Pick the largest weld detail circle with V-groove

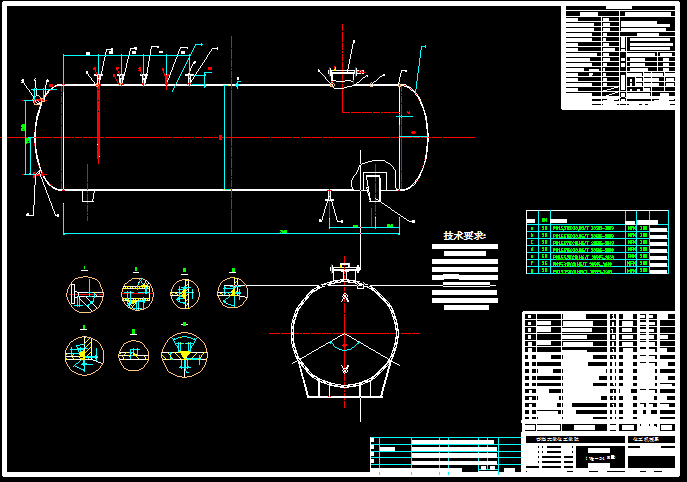pyautogui.click(x=184, y=354)
